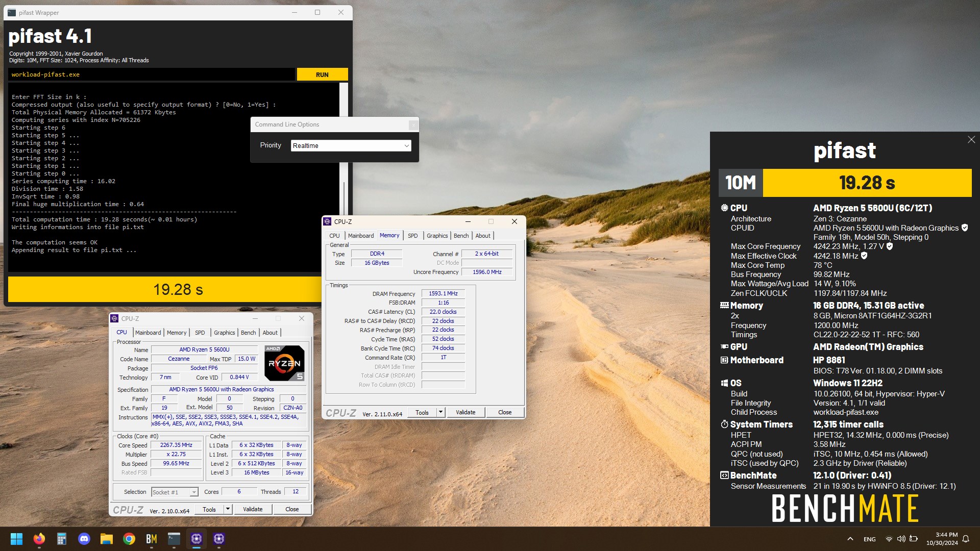This screenshot has height=551, width=980.
Task: Open Mainboard tab in lower CPU-Z window
Action: click(x=148, y=333)
